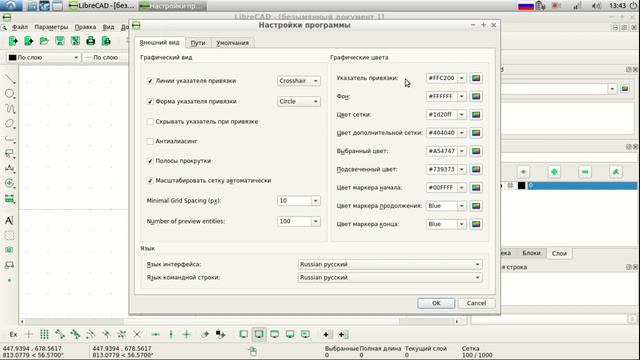Click the Print icon in main toolbar
Viewport: 640px width, 360px height.
tap(91, 41)
